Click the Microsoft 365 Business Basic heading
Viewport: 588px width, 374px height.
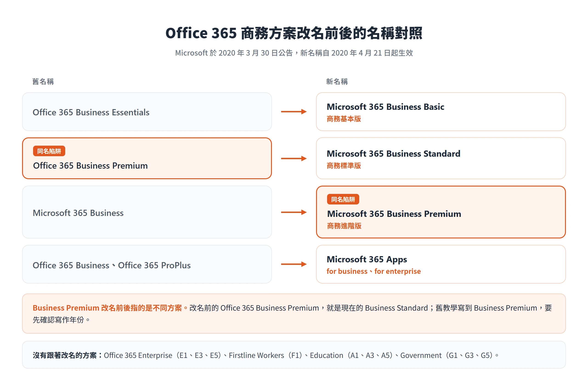click(385, 107)
